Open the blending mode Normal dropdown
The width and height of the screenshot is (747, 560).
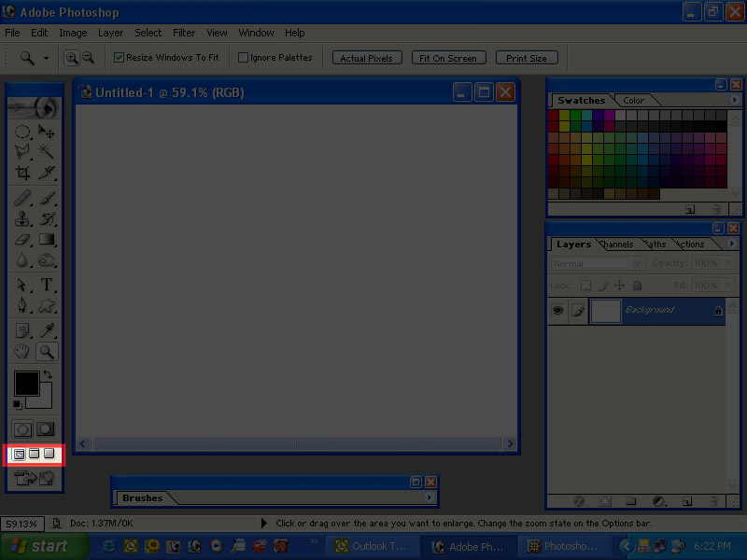[597, 264]
